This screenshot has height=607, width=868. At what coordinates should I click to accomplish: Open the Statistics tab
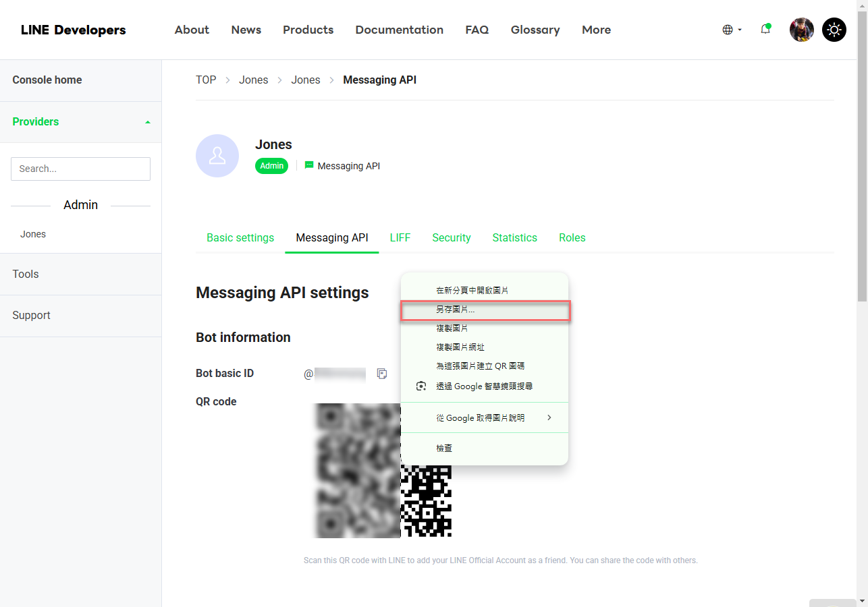tap(515, 238)
